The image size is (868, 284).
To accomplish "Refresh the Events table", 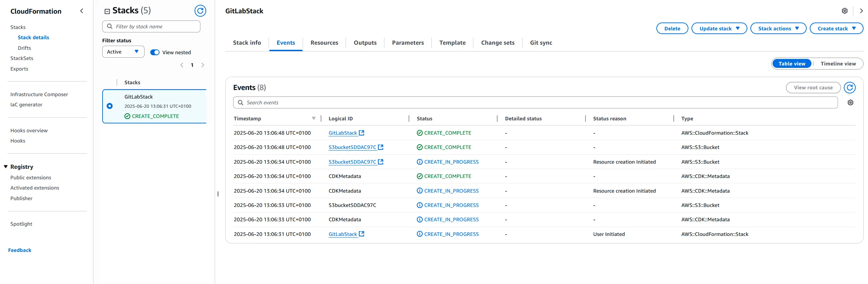I will pyautogui.click(x=850, y=88).
